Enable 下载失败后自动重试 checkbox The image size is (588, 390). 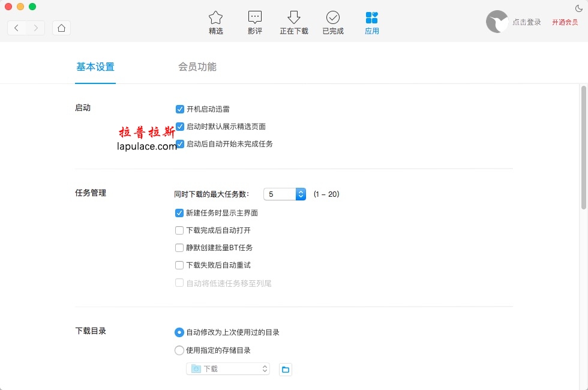point(179,265)
